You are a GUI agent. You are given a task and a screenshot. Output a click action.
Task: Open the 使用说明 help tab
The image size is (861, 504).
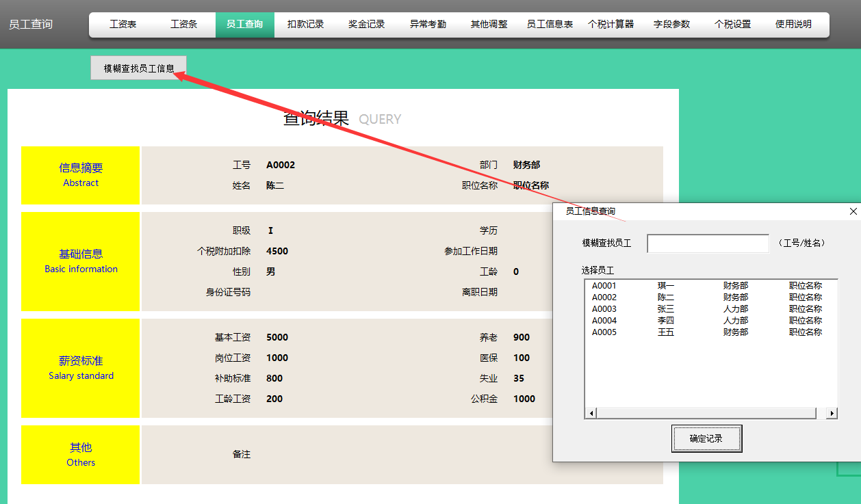pyautogui.click(x=793, y=23)
